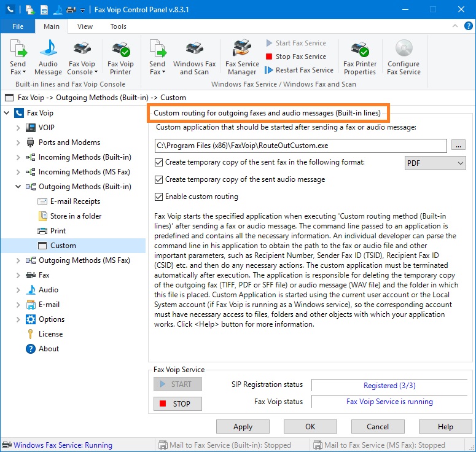Toggle temporary copy of sent audio message
Viewport: 476px width, 452px height.
point(158,179)
